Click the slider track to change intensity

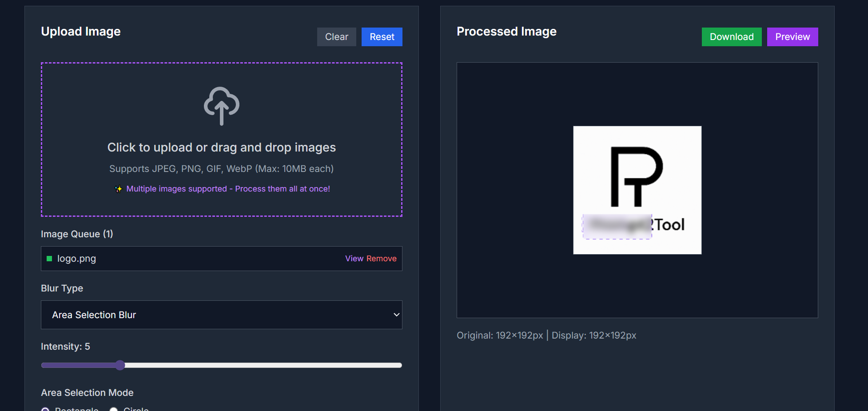pyautogui.click(x=267, y=365)
